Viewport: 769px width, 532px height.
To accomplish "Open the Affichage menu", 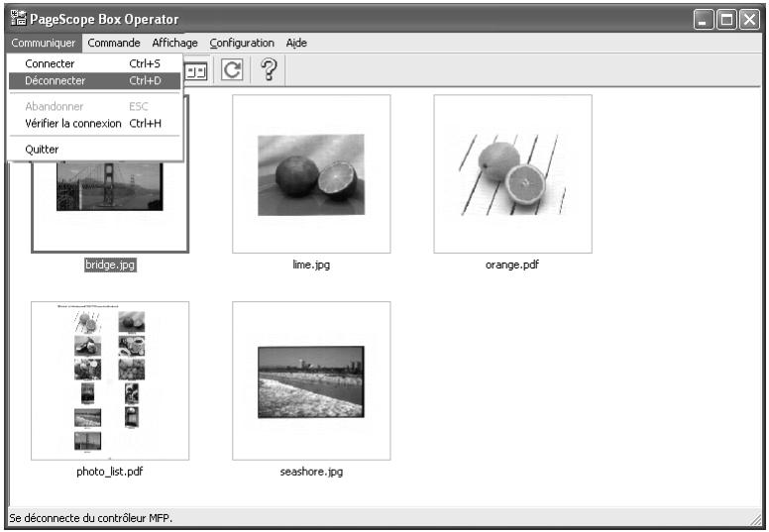I will pos(174,44).
